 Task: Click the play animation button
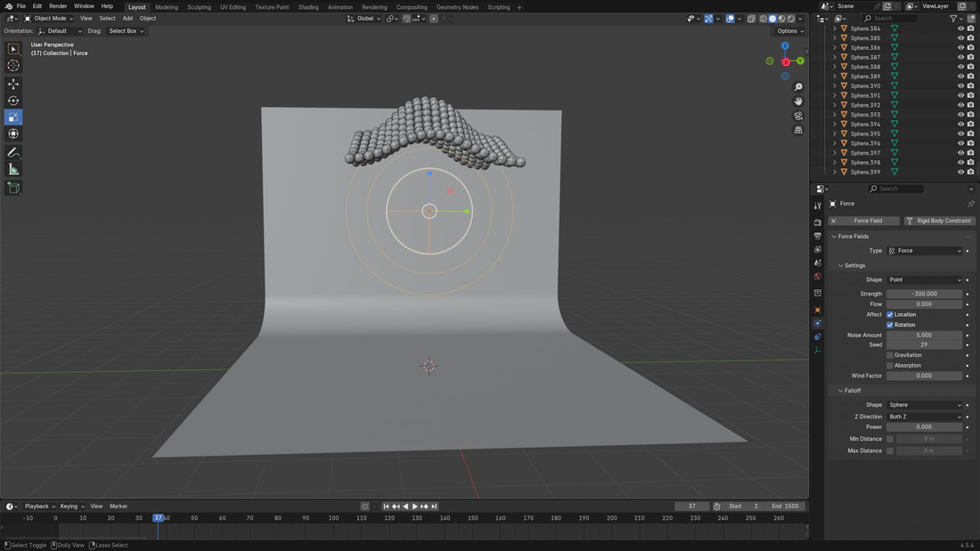click(414, 506)
